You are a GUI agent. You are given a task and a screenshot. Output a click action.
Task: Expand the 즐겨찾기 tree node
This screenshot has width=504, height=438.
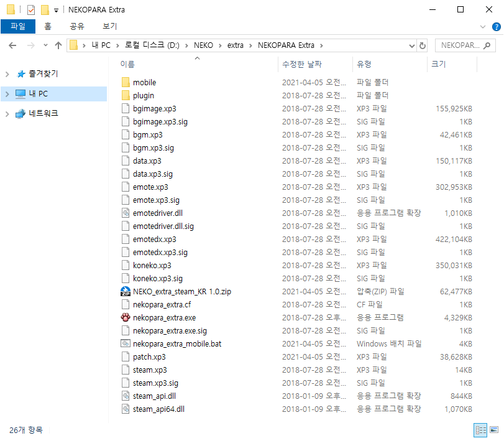[x=7, y=74]
